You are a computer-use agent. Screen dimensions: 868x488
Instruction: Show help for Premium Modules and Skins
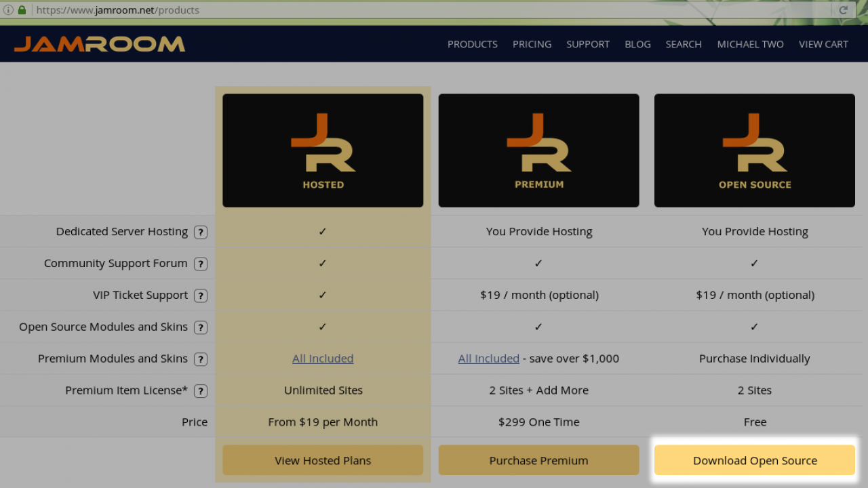(201, 359)
